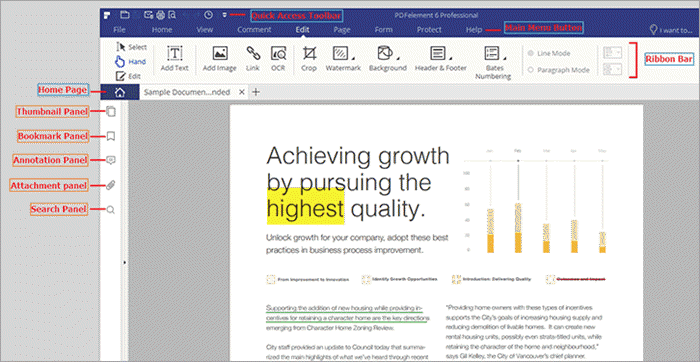
Task: Click the Header & Footer icon
Action: tap(438, 54)
